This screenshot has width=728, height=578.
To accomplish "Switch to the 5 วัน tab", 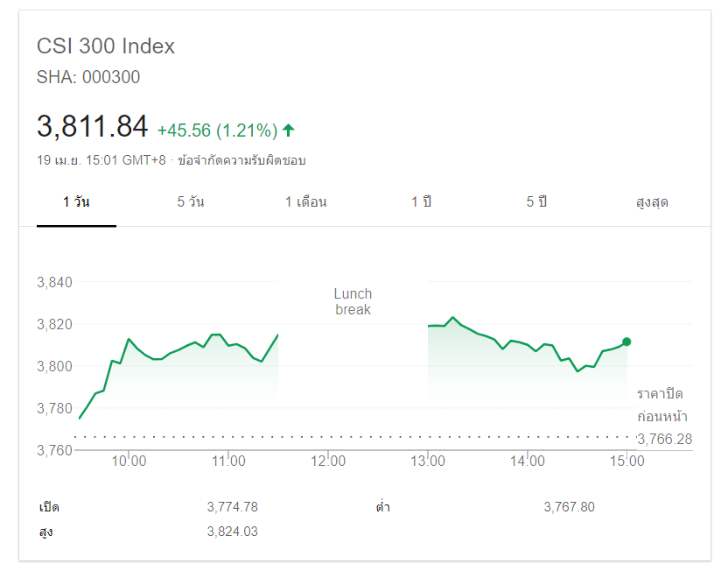I will pyautogui.click(x=191, y=202).
